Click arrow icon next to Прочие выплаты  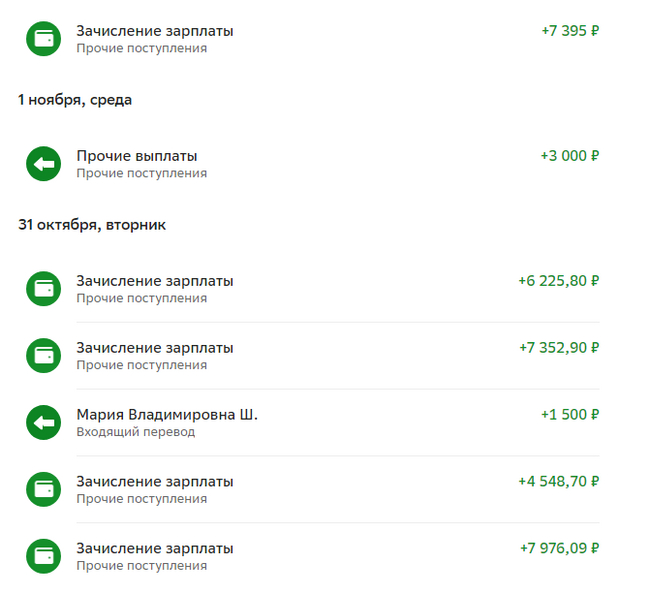[x=43, y=164]
